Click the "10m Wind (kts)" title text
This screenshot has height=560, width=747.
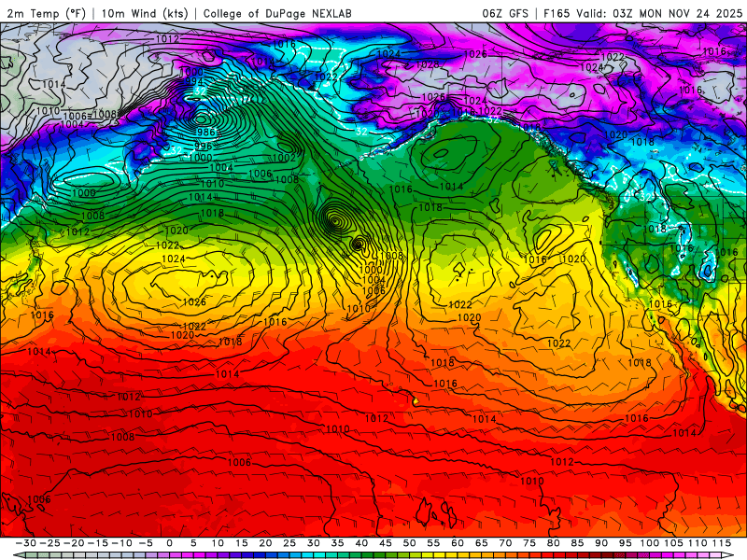(x=146, y=13)
